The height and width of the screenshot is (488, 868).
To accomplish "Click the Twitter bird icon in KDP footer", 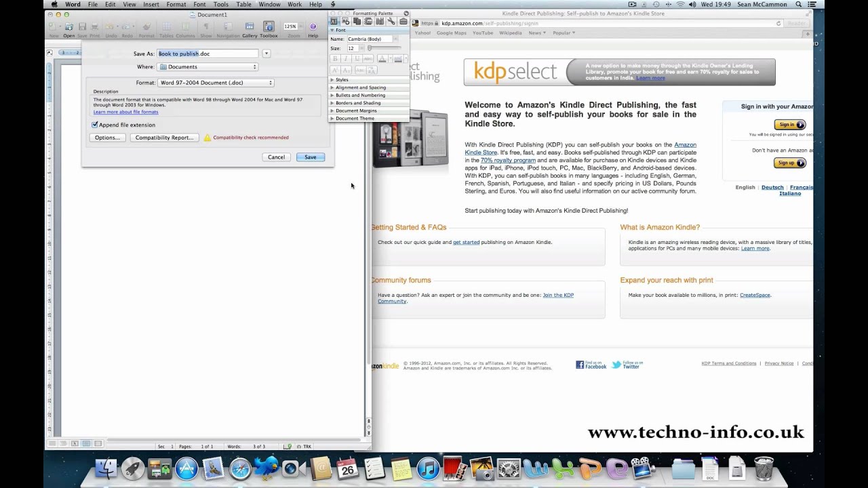I will coord(616,365).
